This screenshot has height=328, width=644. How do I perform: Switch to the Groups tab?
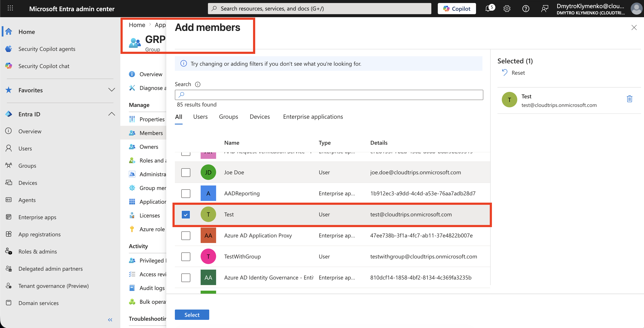pyautogui.click(x=228, y=117)
